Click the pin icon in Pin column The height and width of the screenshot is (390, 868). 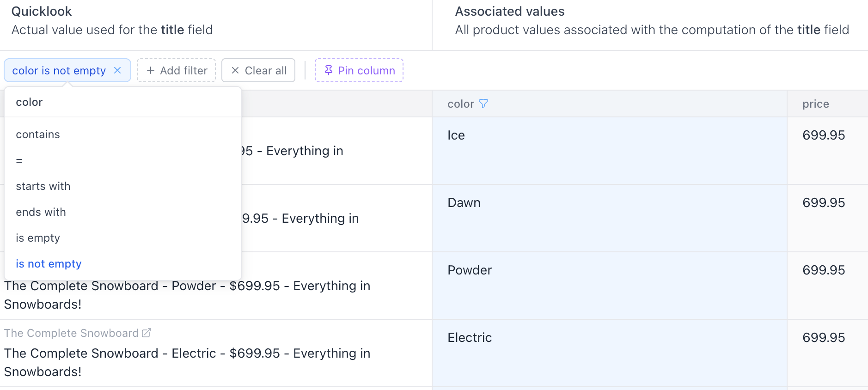329,70
